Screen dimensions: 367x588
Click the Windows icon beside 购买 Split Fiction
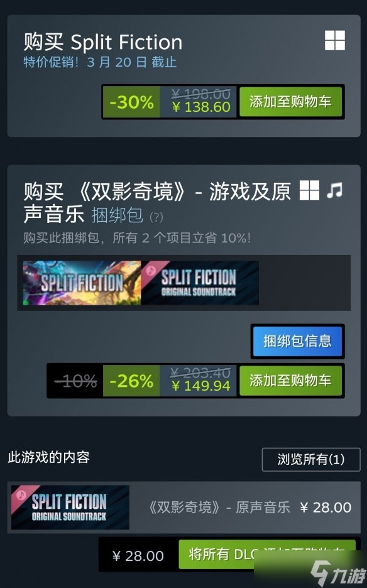335,40
